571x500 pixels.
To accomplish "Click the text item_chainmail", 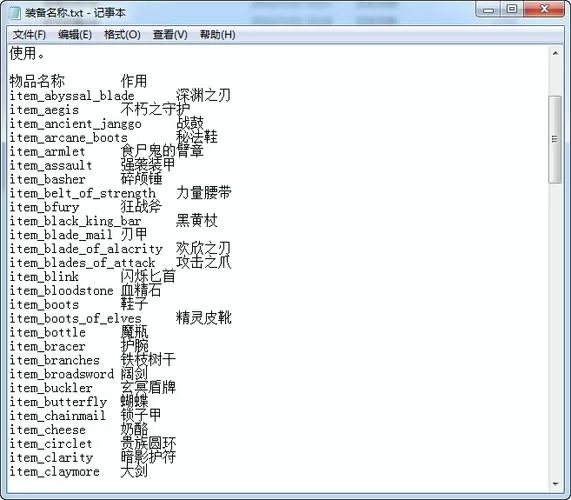I will (x=57, y=416).
